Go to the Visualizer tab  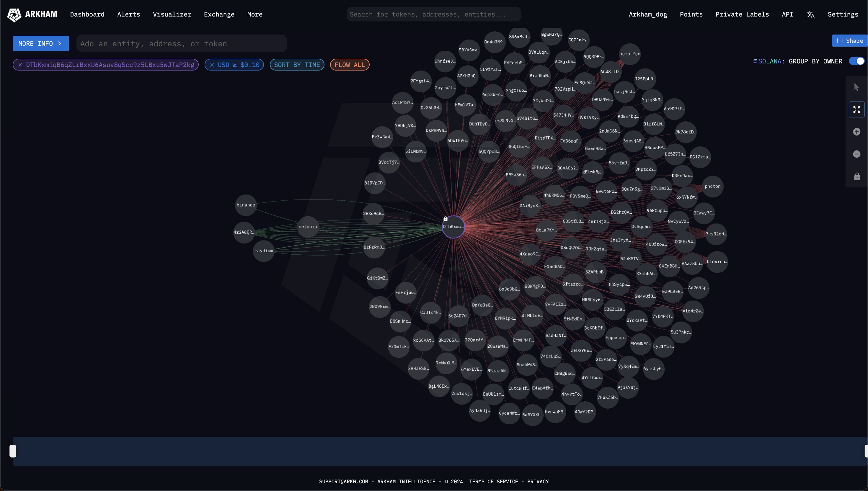click(172, 14)
